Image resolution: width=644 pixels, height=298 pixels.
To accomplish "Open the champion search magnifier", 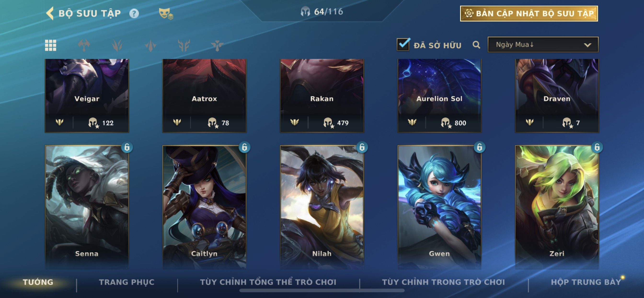I will coord(476,45).
